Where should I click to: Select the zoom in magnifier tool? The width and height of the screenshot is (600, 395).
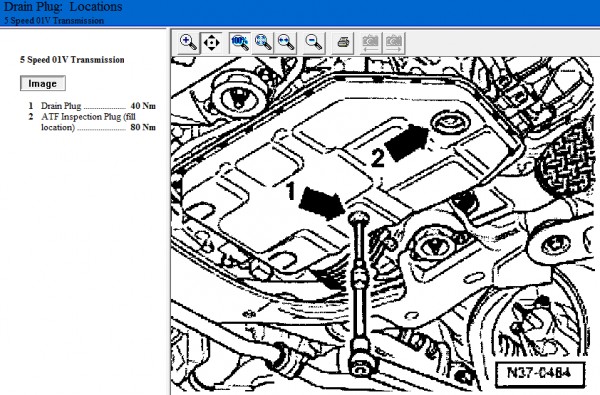coord(188,42)
